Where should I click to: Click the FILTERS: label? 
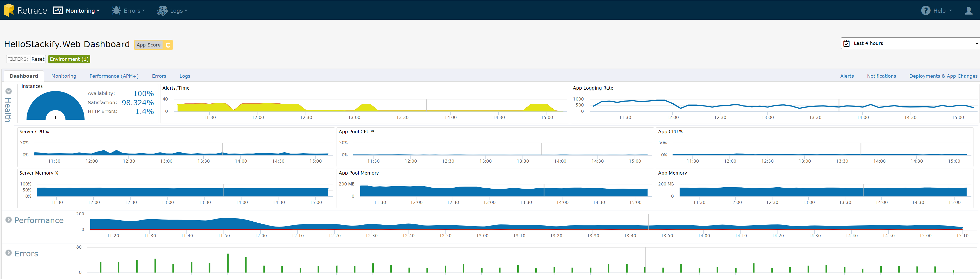(18, 59)
